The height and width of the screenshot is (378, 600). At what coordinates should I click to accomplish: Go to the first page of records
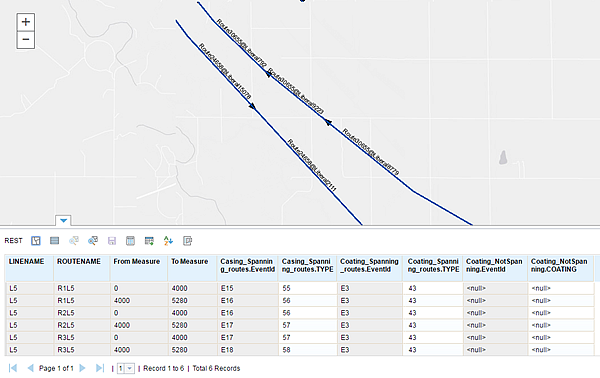point(13,368)
